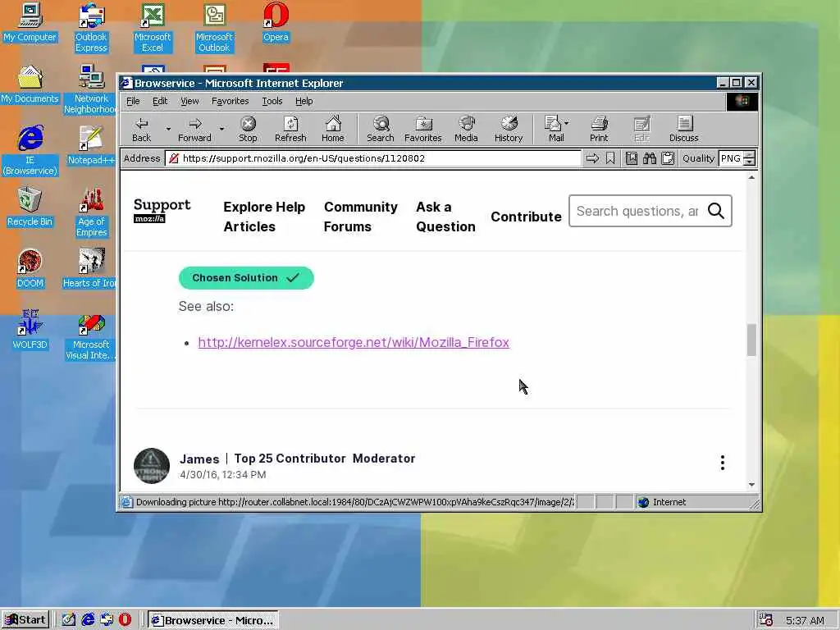Click the tray scheduler icon near clock
Screen dimensions: 840x630
pyautogui.click(x=766, y=620)
